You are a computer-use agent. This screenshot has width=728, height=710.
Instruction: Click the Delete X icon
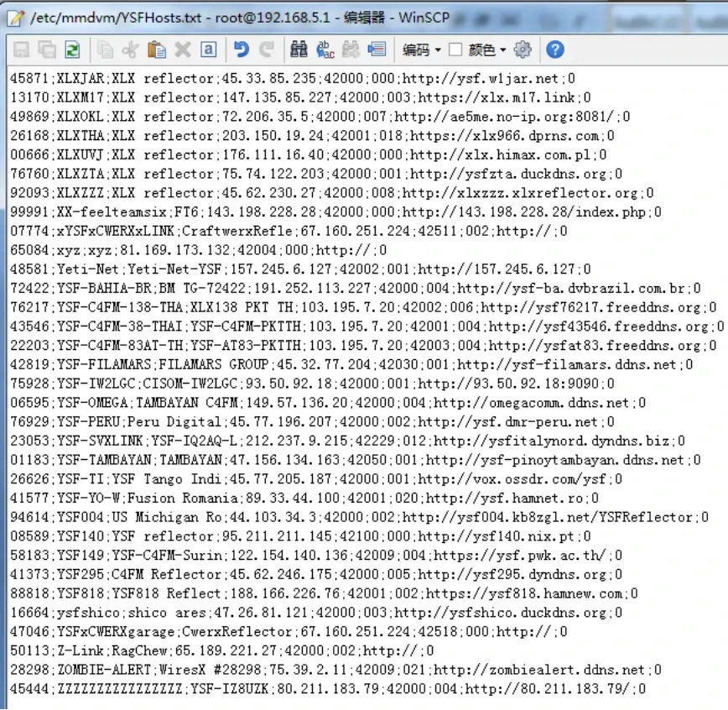(x=183, y=50)
